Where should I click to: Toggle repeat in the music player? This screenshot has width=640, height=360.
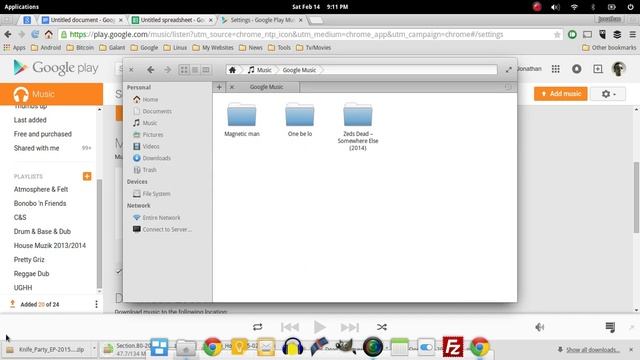(258, 327)
